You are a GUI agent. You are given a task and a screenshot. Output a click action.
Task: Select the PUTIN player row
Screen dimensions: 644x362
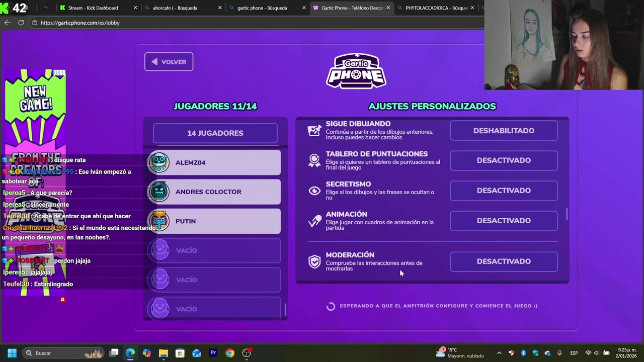214,221
